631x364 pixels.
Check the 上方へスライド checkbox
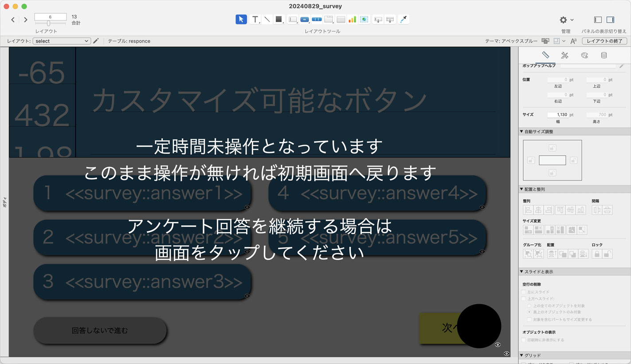(524, 299)
